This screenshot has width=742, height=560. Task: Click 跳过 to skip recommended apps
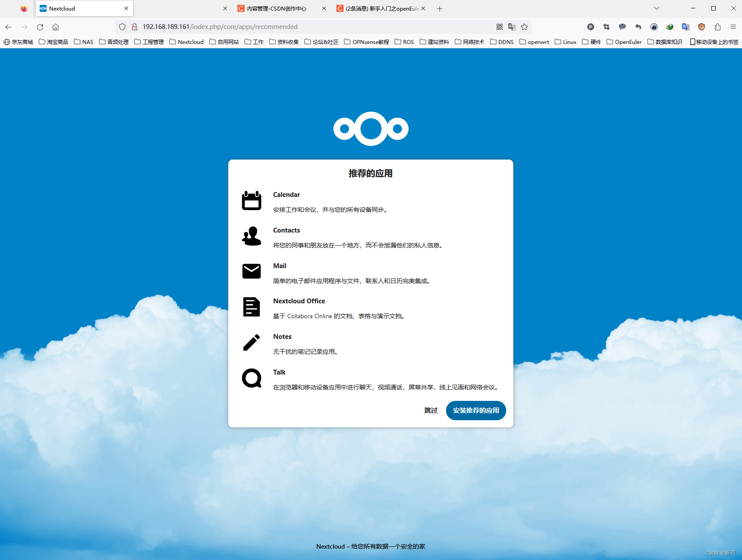(x=431, y=410)
